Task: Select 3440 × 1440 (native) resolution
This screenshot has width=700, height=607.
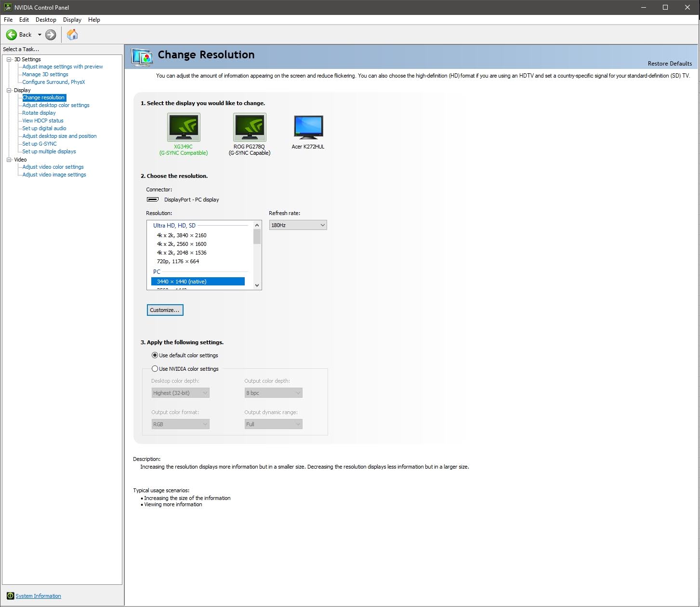Action: click(x=198, y=282)
